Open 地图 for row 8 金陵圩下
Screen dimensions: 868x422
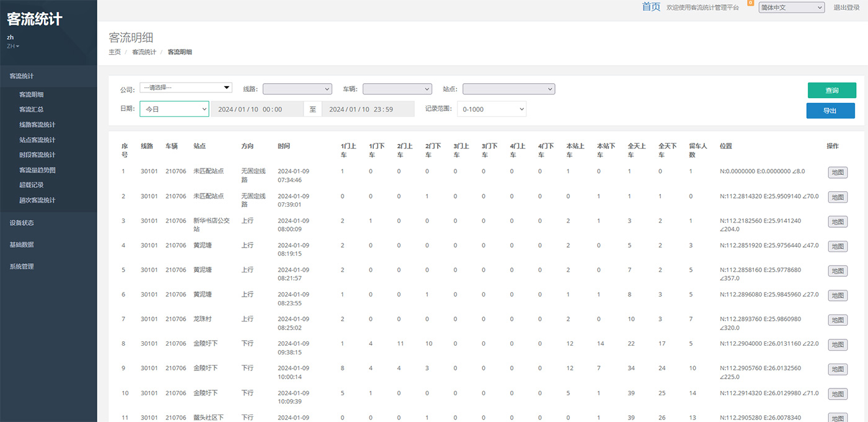click(837, 345)
